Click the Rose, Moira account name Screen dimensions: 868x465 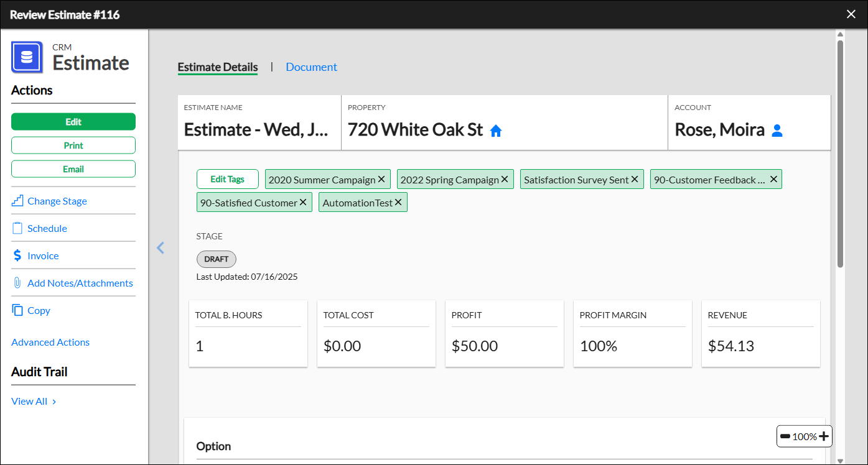point(720,129)
